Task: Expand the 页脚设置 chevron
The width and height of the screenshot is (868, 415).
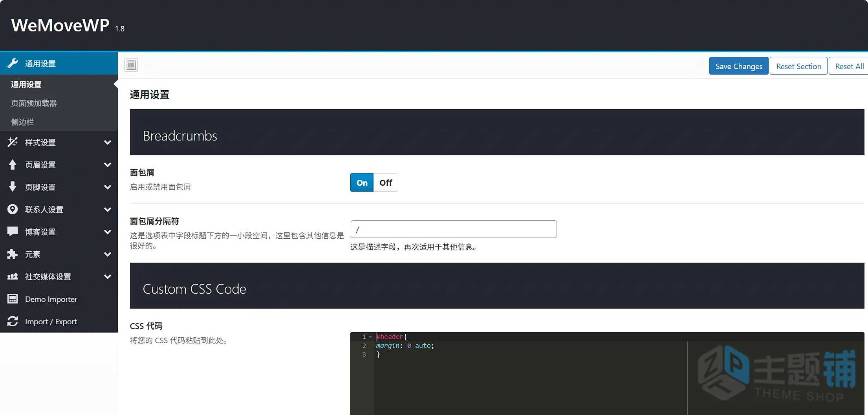Action: [x=108, y=187]
